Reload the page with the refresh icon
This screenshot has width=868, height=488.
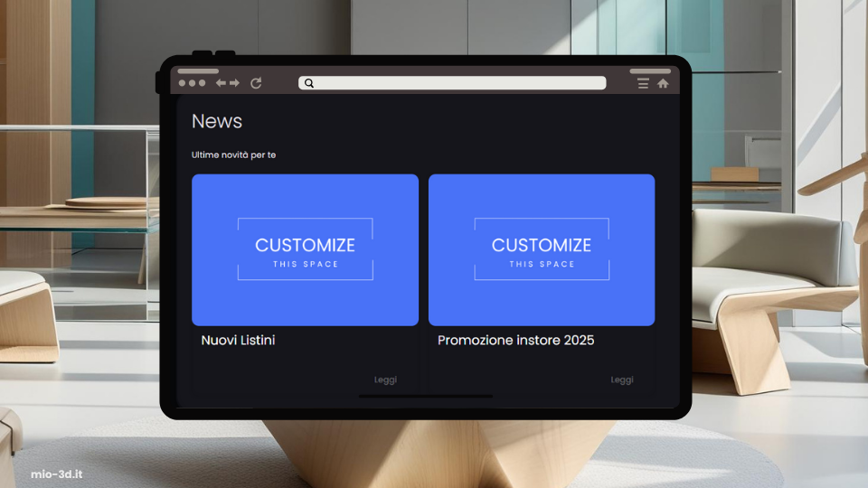pos(256,83)
